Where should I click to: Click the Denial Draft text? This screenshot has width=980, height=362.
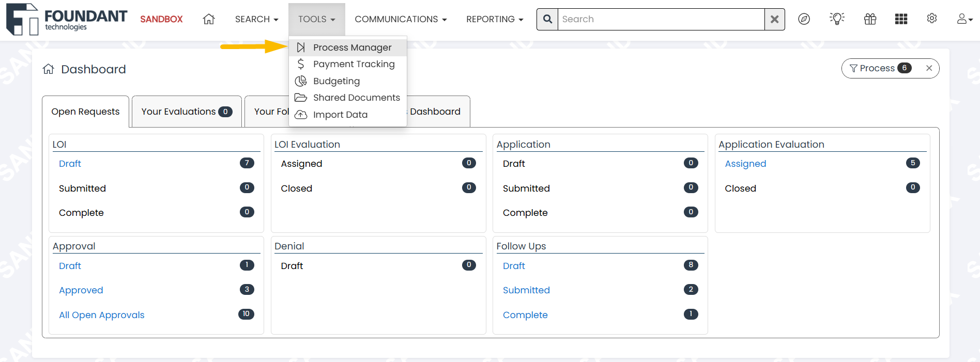click(x=292, y=266)
